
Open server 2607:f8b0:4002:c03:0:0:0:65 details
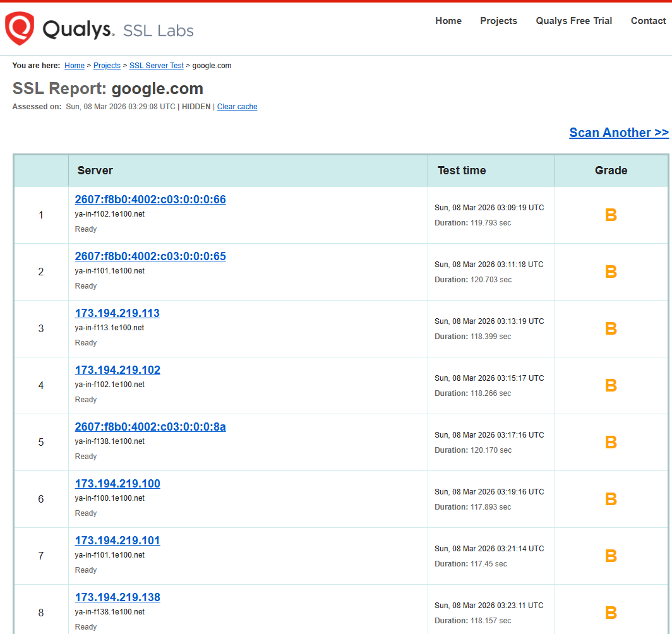(150, 256)
